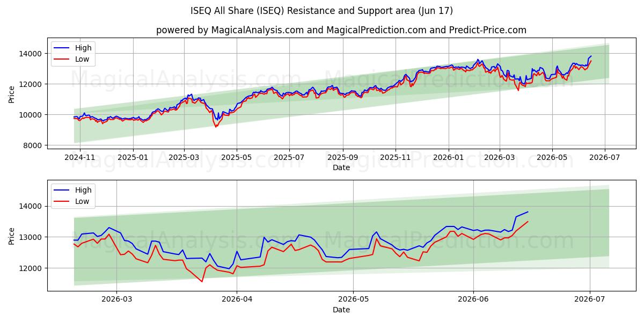Click the '2025-05' date tick on top chart
This screenshot has width=644, height=322.
tap(237, 157)
